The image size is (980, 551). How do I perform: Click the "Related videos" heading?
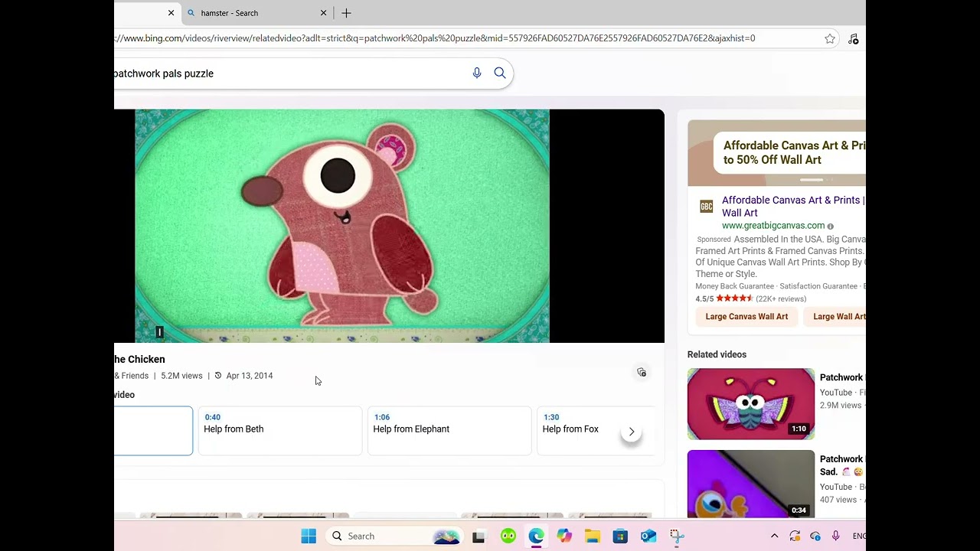[x=717, y=354]
